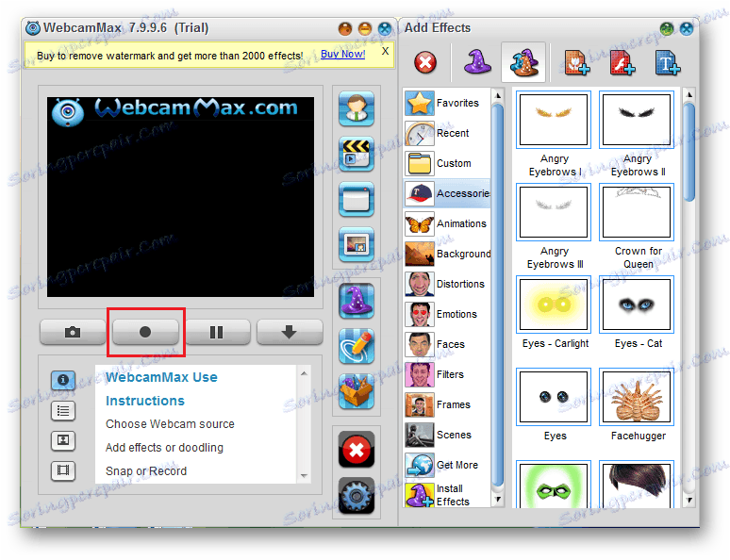Viewport: 730px width, 560px height.
Task: Open the Favorites category
Action: coord(447,103)
